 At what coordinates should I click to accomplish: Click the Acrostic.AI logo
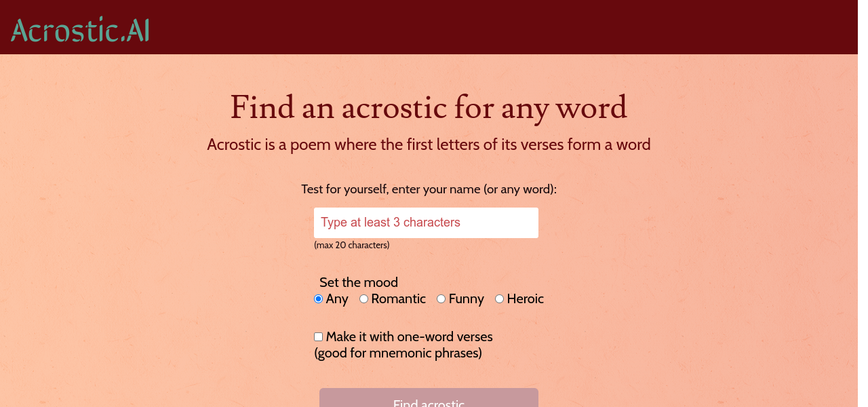[x=80, y=30]
